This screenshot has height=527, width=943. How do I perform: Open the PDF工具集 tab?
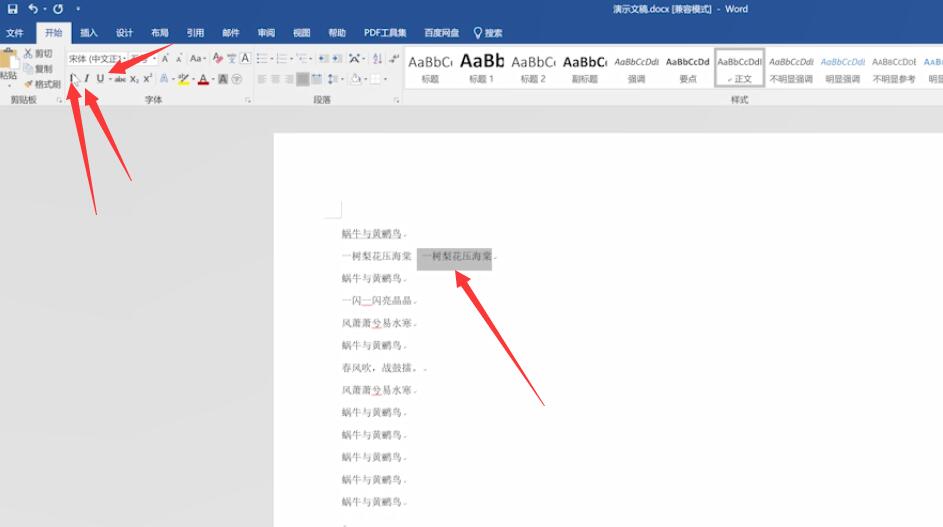(385, 32)
